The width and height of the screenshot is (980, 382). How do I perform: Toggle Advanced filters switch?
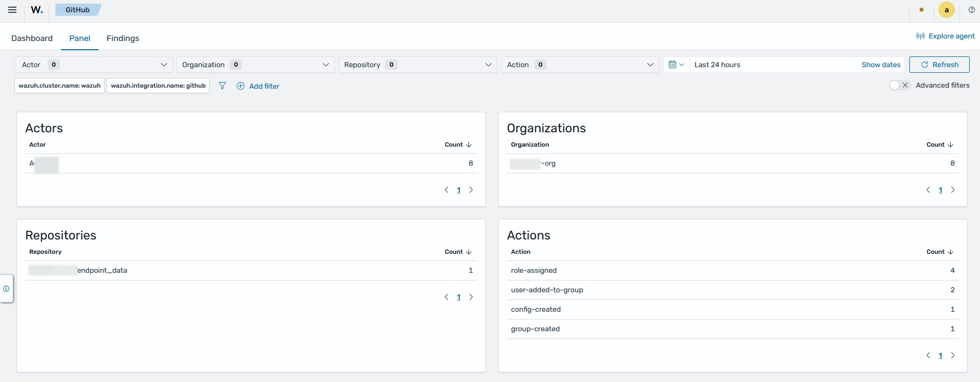(900, 85)
